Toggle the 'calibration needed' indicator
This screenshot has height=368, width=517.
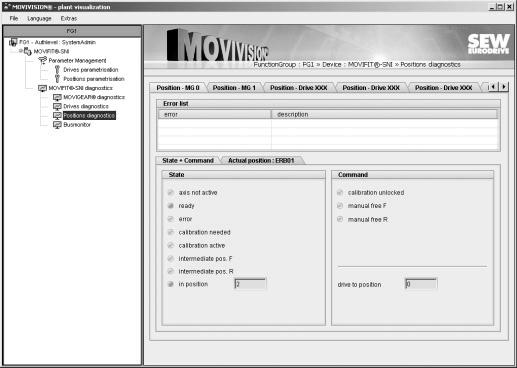[171, 232]
